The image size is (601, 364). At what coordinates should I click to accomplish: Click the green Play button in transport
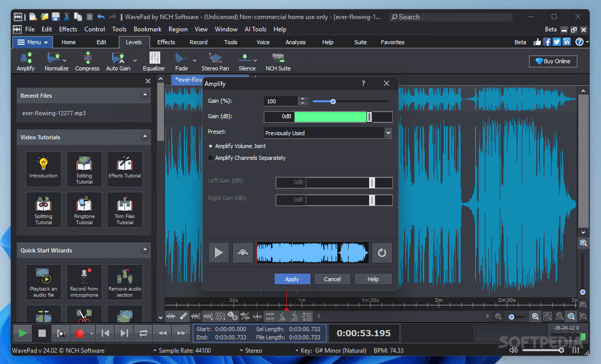(23, 333)
